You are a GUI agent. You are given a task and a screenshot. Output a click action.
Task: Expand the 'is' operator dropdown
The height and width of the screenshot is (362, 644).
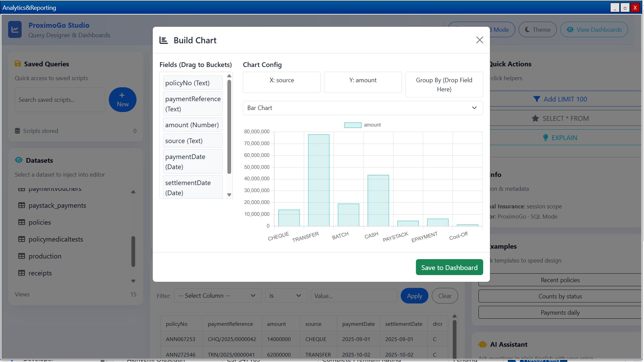coord(286,296)
